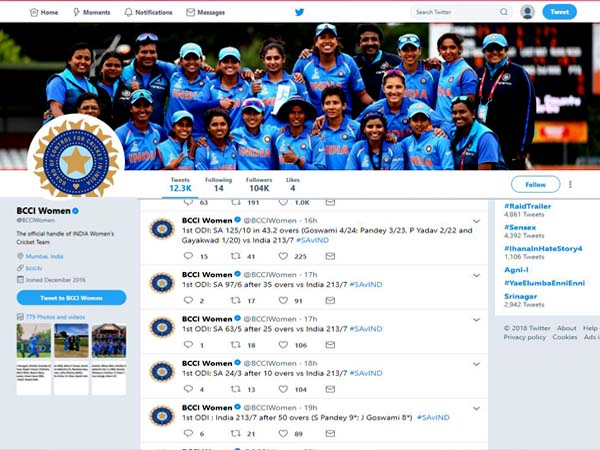This screenshot has width=600, height=450.
Task: Expand options chevron on SA 125/10 tweet
Action: [476, 221]
